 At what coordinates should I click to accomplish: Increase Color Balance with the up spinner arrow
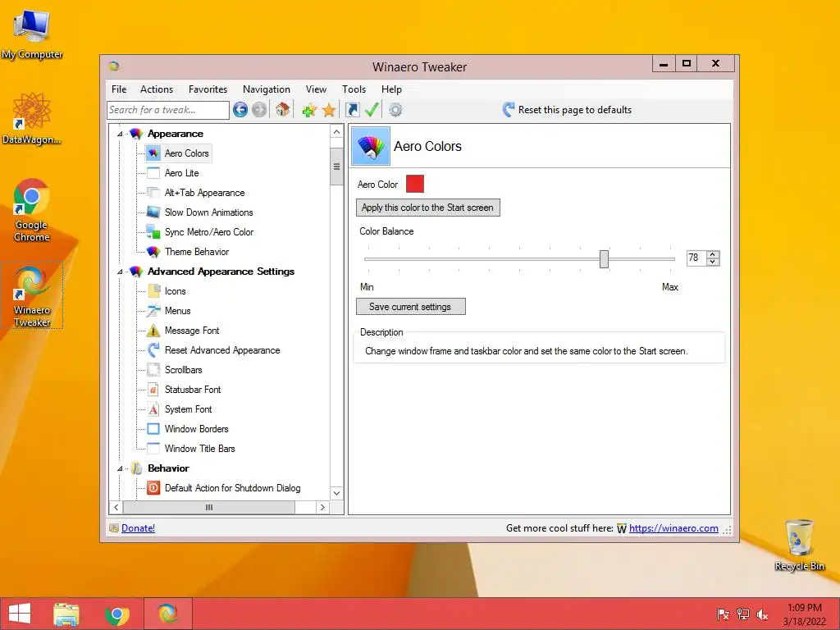[713, 254]
